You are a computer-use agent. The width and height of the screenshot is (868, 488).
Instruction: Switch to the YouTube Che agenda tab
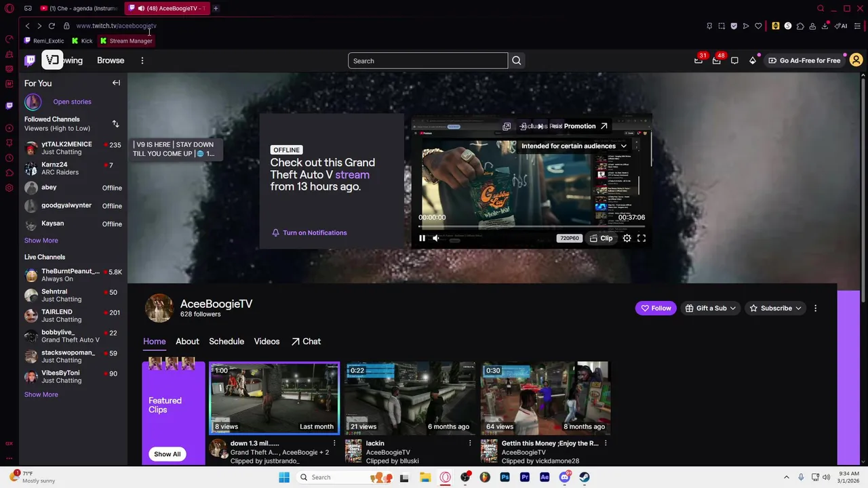pos(79,8)
